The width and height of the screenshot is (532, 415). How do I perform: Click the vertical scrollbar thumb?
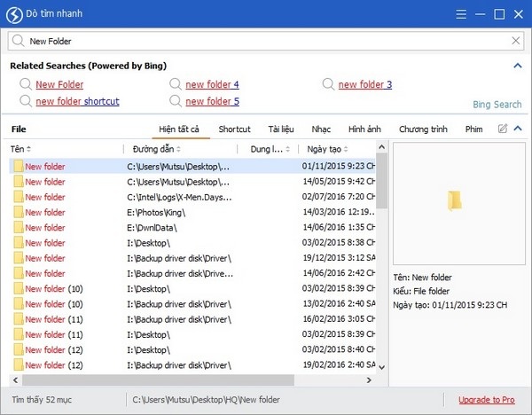pyautogui.click(x=381, y=181)
